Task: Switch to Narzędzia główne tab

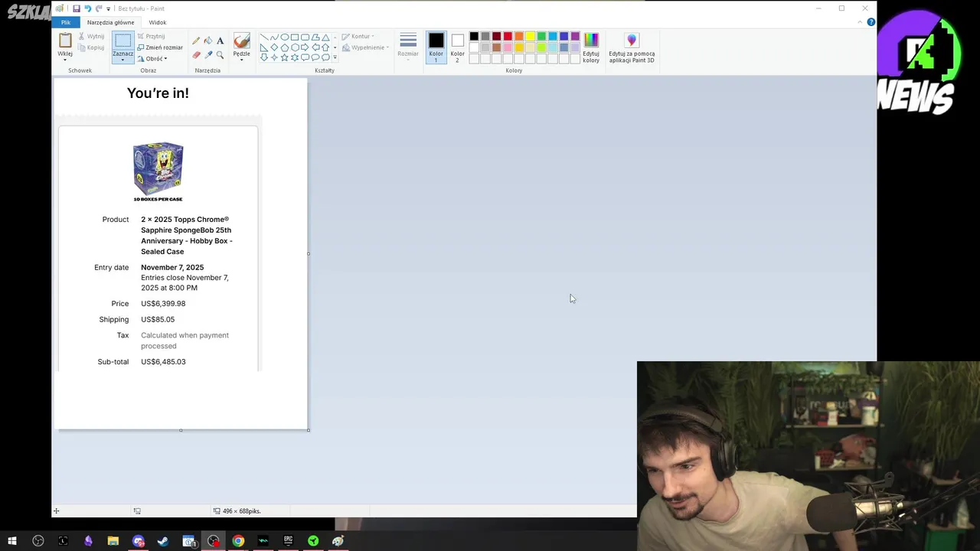Action: pyautogui.click(x=110, y=22)
